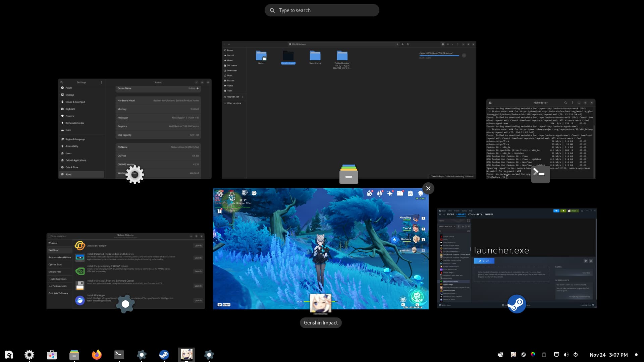Click the rainbow color bulb tray icon
The image size is (644, 362).
pyautogui.click(x=533, y=355)
